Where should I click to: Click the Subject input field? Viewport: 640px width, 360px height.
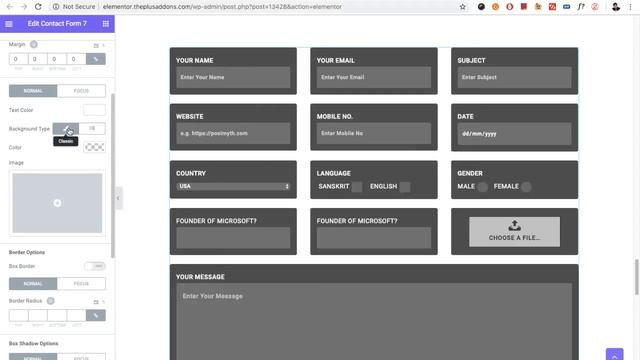coord(514,77)
